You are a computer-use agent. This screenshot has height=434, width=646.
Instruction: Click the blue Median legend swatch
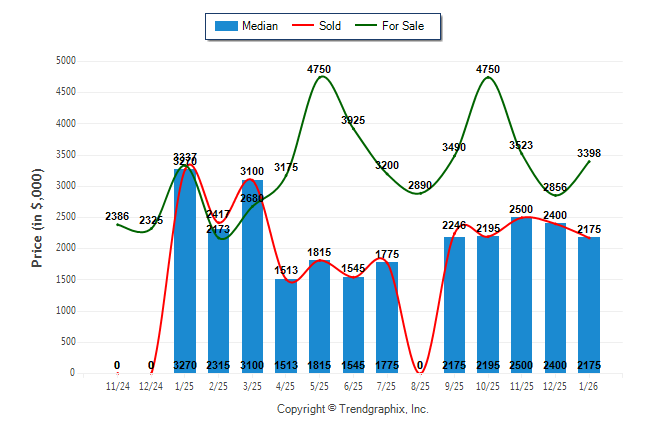tap(226, 26)
